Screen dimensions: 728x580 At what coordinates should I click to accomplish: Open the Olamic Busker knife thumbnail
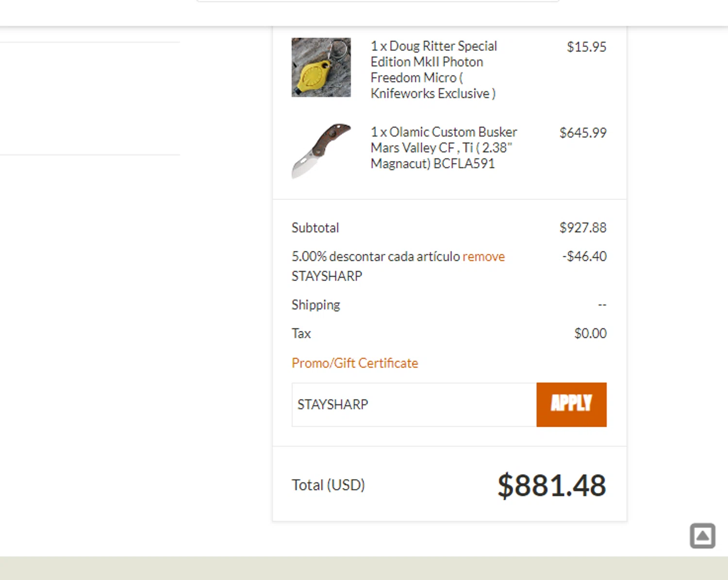pos(321,150)
